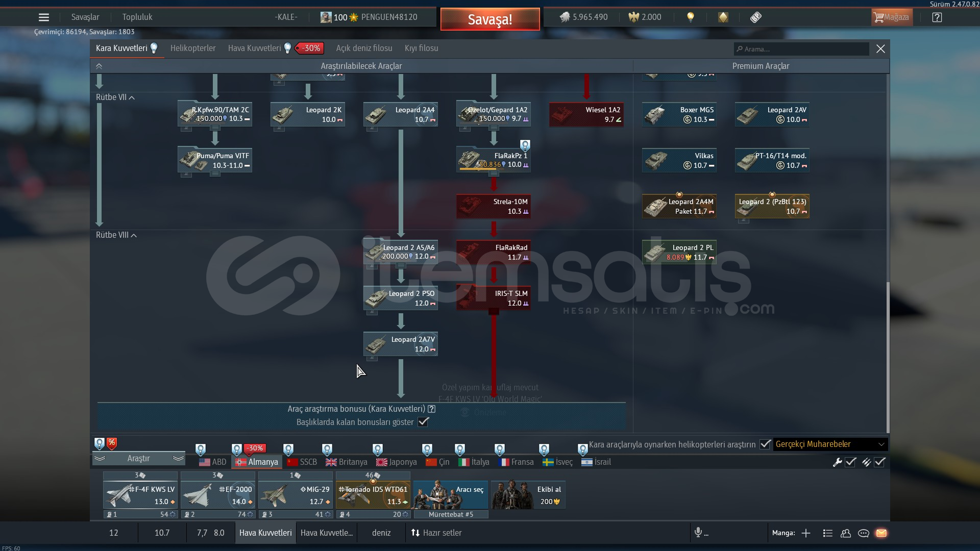Open the Savaşlar menu

tap(85, 17)
